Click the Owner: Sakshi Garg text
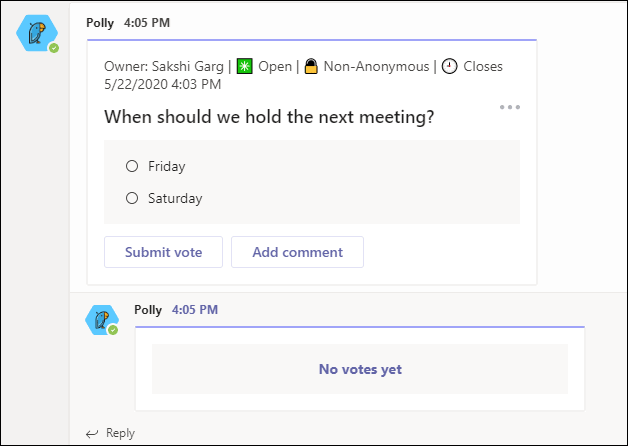628x446 pixels. [164, 67]
